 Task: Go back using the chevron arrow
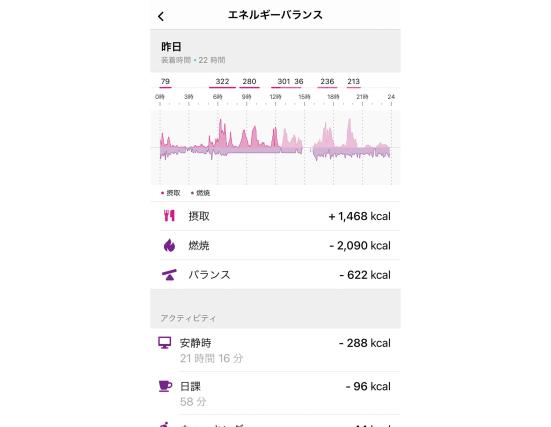[161, 16]
